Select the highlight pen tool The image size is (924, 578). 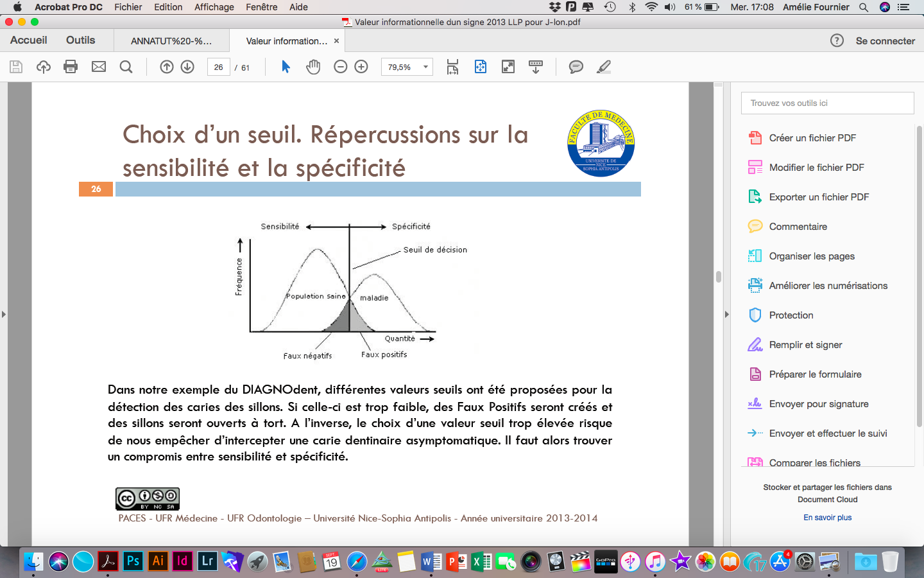pyautogui.click(x=603, y=67)
